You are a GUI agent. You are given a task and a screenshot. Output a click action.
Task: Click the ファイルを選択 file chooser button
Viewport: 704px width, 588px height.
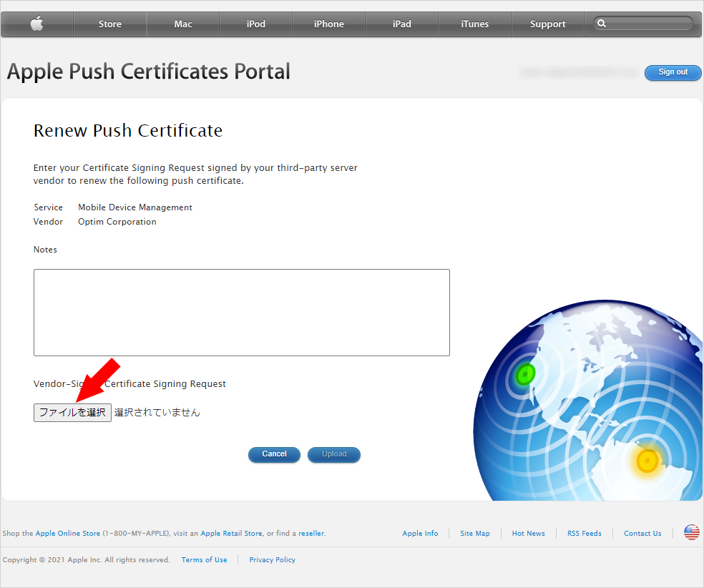point(72,413)
